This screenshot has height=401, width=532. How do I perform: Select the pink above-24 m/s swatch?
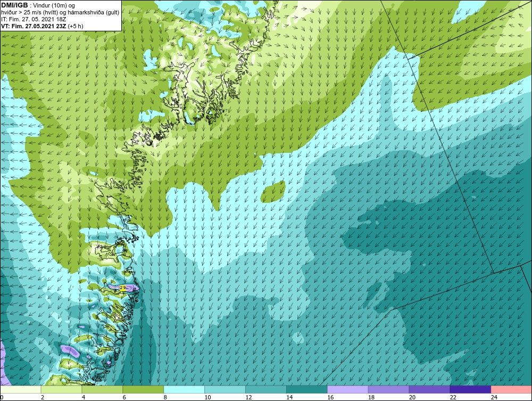[511, 389]
